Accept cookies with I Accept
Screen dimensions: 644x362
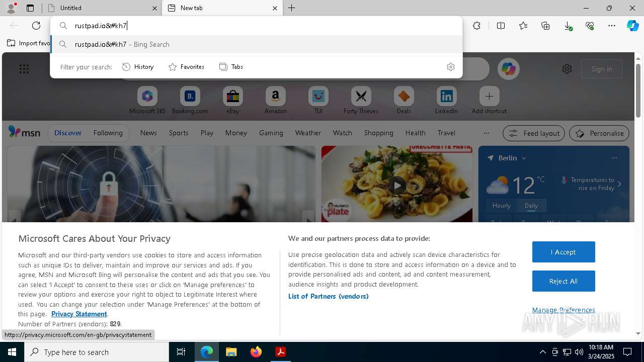click(x=563, y=252)
